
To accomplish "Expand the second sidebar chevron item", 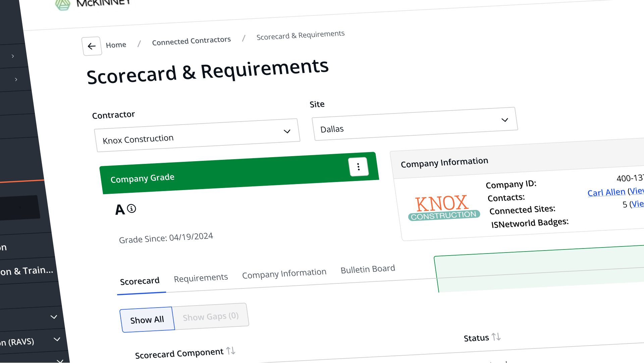I will point(16,80).
